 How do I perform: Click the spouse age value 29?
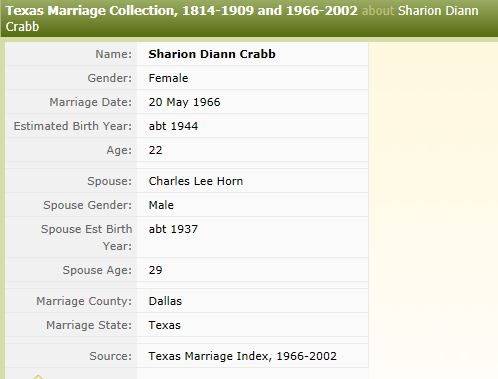point(155,270)
